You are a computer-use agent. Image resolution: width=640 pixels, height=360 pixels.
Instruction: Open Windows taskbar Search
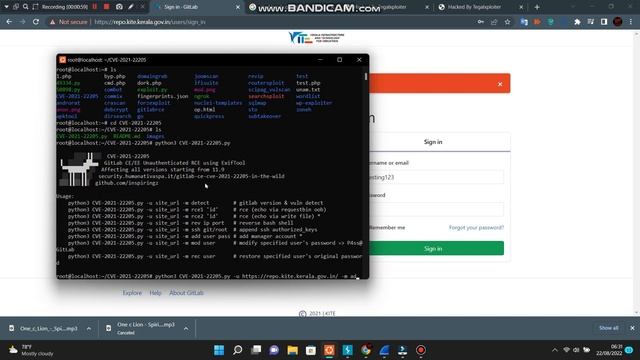tap(238, 350)
